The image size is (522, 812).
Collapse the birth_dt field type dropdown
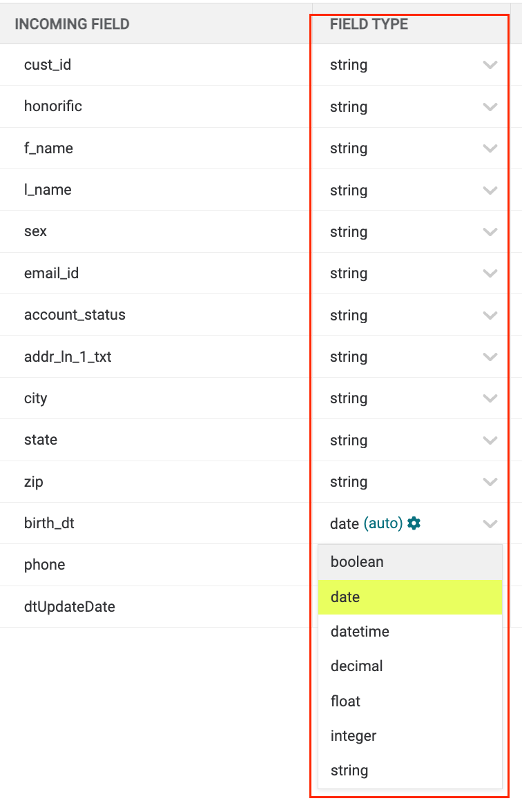tap(490, 523)
